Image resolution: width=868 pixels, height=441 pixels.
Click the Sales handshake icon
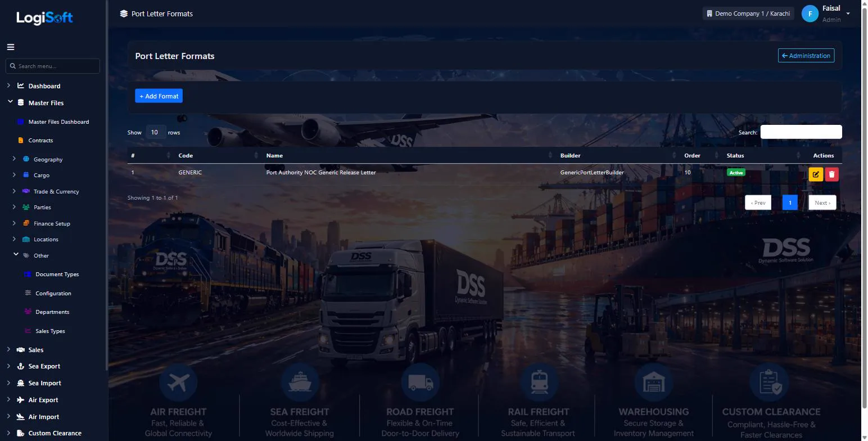pos(21,350)
